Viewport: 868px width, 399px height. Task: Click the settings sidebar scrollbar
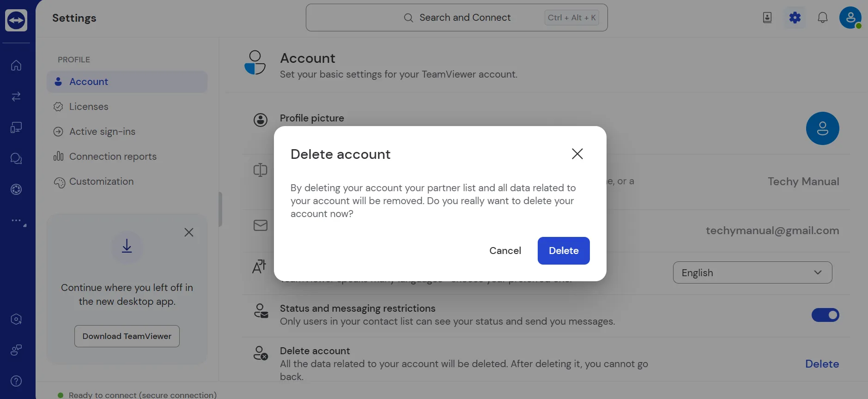click(x=220, y=209)
